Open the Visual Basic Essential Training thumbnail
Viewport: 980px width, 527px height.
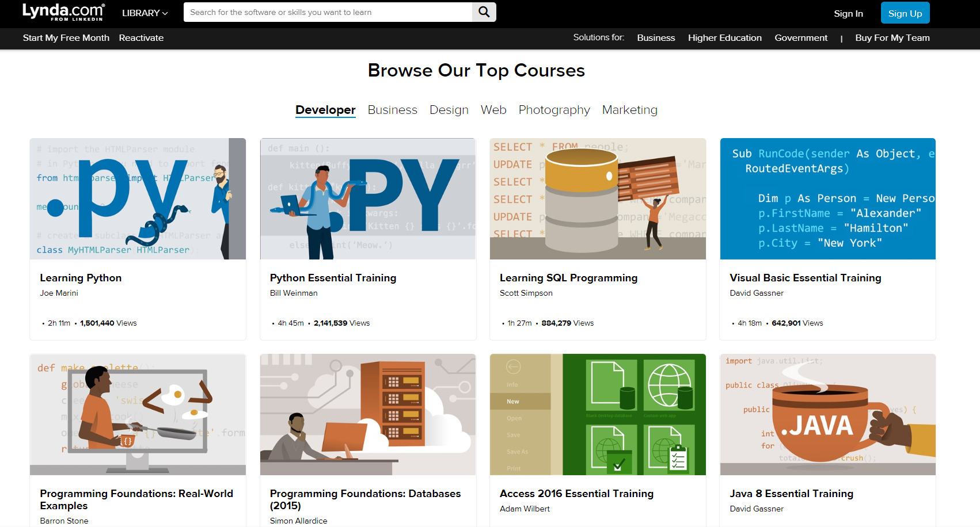tap(828, 198)
